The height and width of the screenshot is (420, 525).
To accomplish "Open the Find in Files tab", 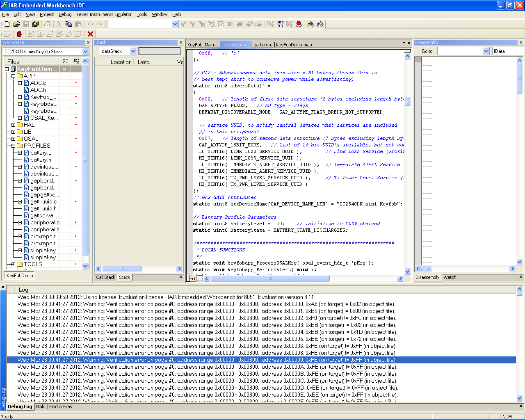I will [60, 406].
